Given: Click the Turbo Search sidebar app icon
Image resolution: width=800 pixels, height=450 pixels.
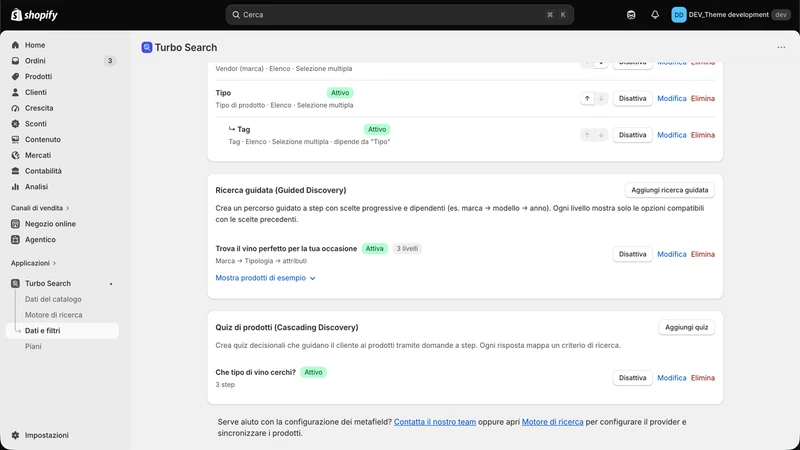Looking at the screenshot, I should [x=15, y=284].
